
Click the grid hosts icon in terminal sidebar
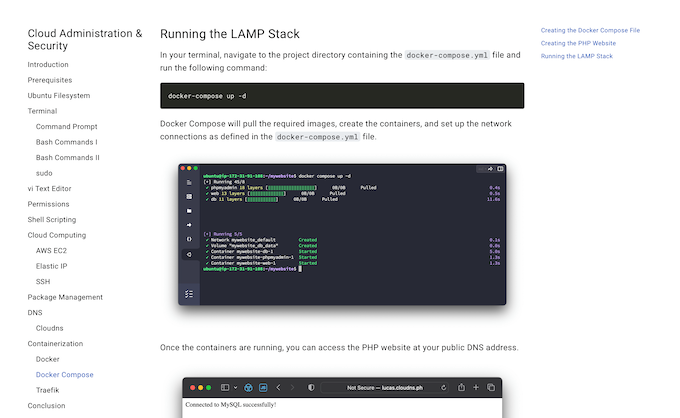coord(189,196)
